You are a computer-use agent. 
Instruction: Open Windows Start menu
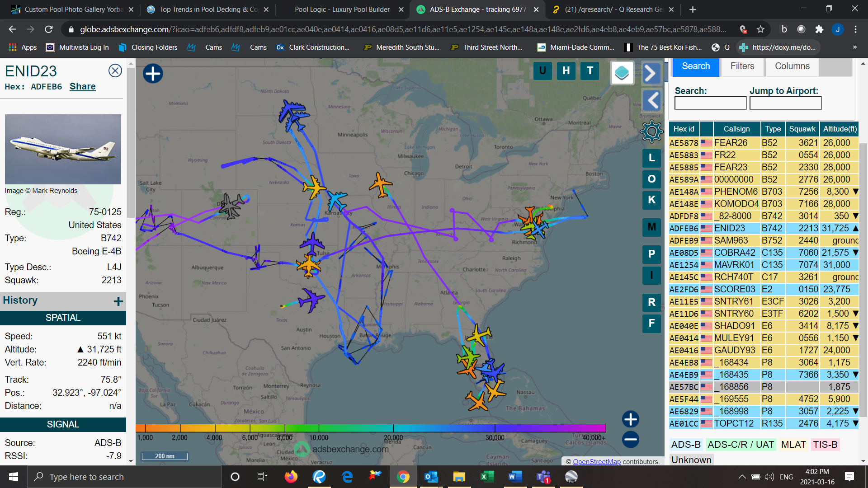click(14, 477)
